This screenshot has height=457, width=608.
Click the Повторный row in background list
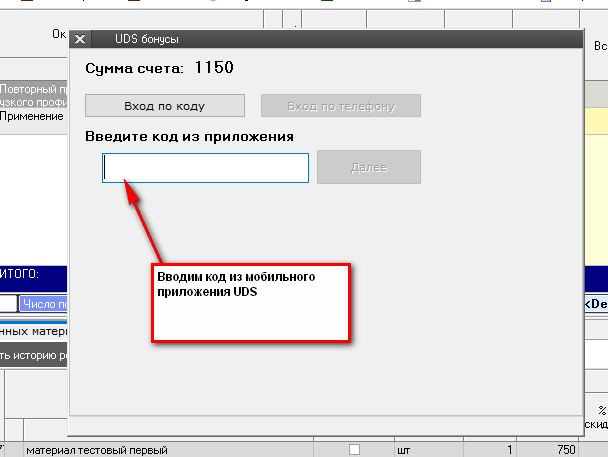click(33, 95)
